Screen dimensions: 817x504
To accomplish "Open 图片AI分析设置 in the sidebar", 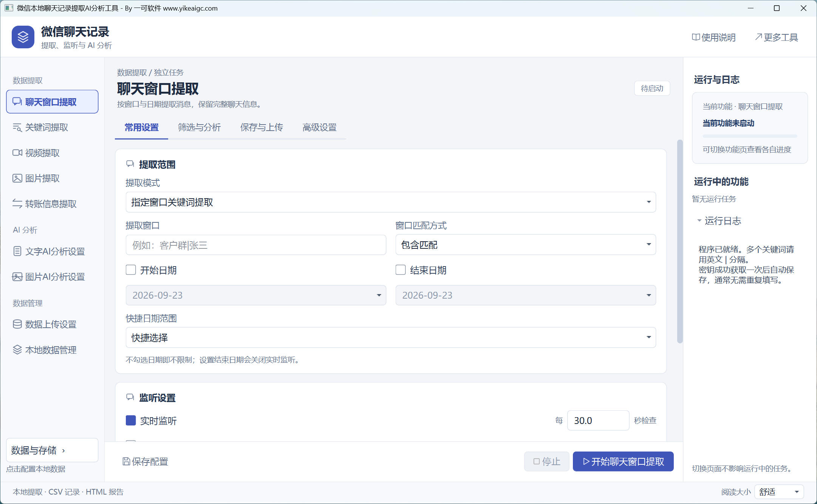I will pos(52,277).
